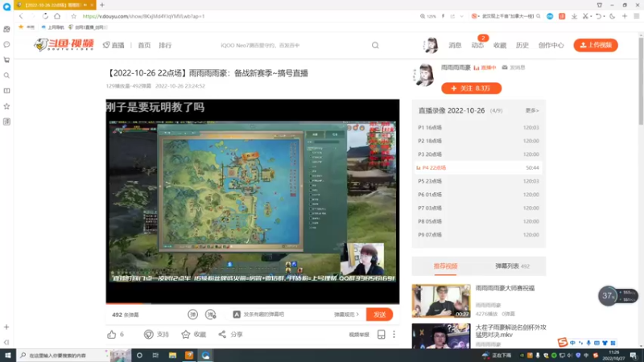Open 历史 history menu
644x362 pixels.
click(x=522, y=45)
